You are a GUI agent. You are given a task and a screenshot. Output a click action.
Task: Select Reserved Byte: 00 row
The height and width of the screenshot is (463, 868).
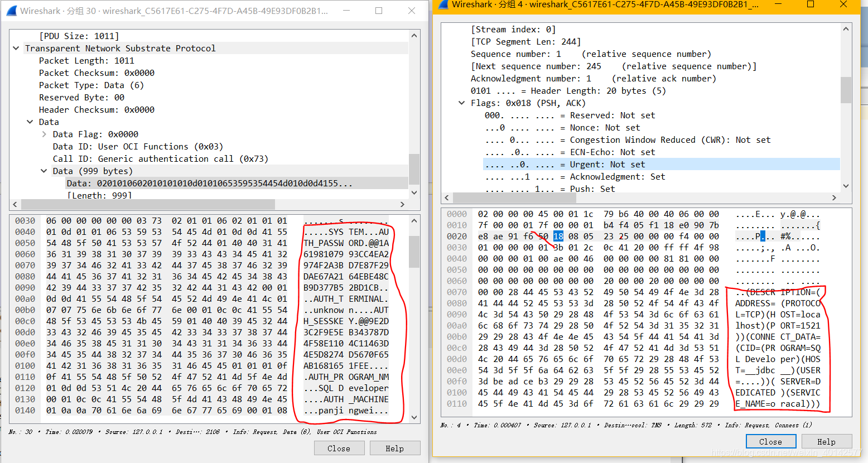coord(81,98)
